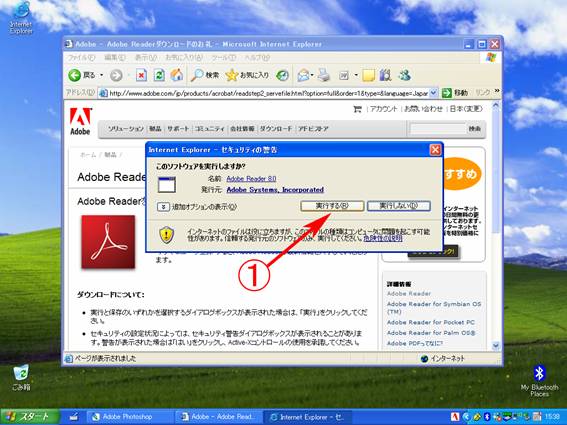
Task: Click the Support item in Adobe nav
Action: click(178, 128)
